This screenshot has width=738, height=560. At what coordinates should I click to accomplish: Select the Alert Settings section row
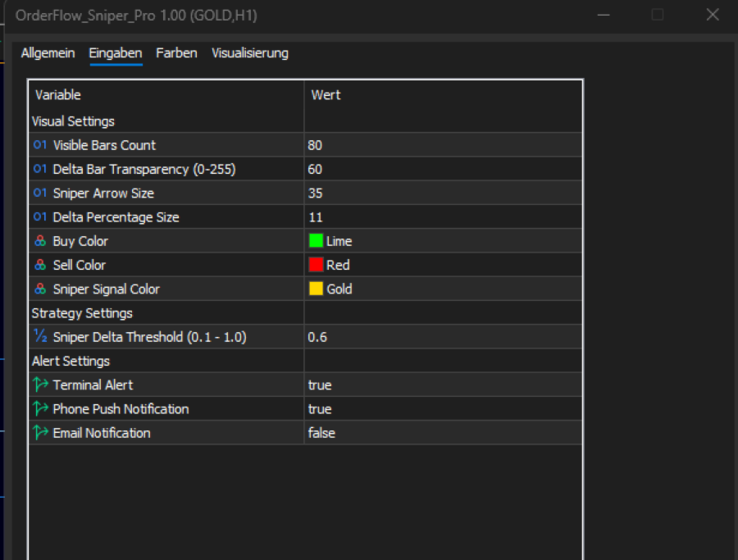click(306, 361)
